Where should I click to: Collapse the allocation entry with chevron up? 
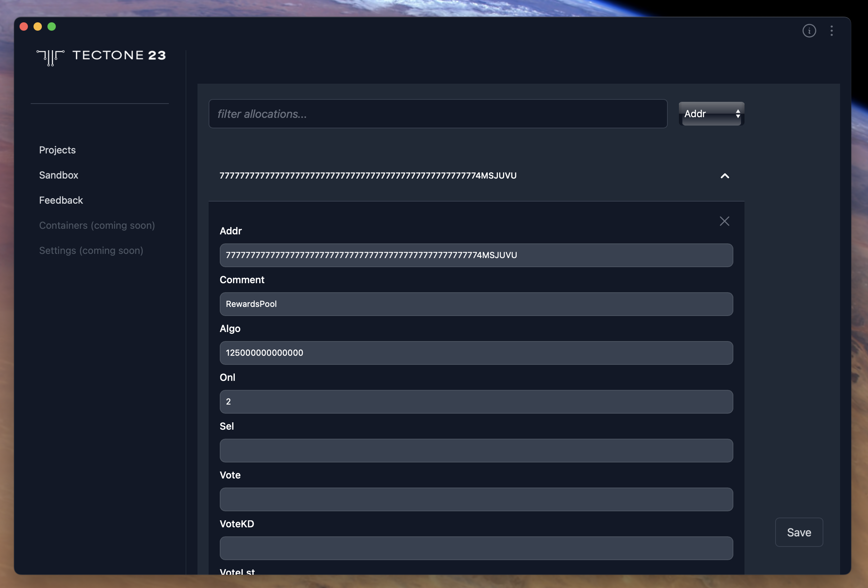pos(725,176)
